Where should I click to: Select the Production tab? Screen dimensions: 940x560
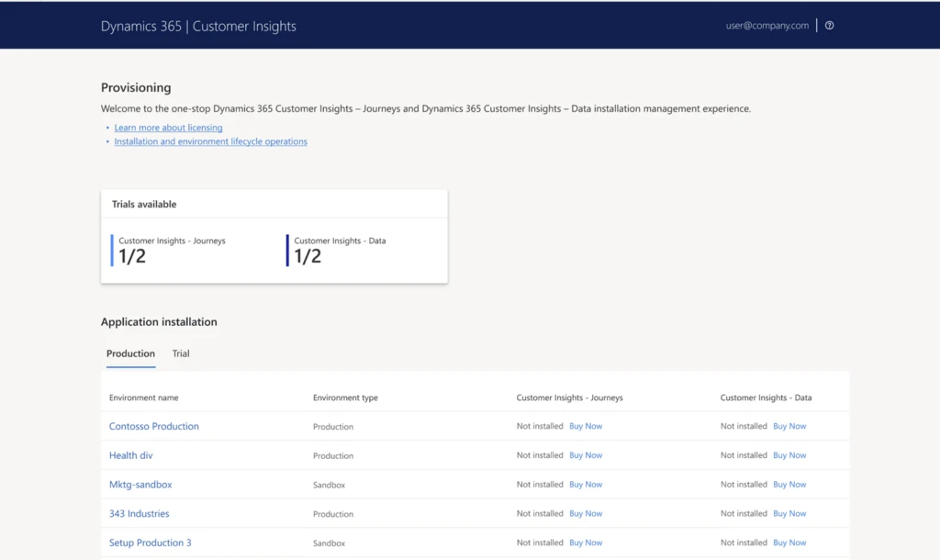point(130,353)
